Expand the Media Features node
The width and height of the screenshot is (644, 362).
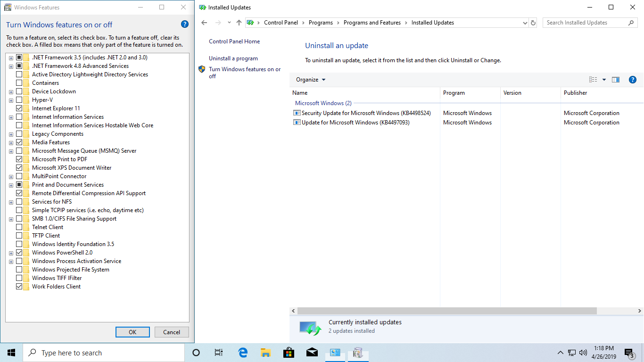(11, 143)
